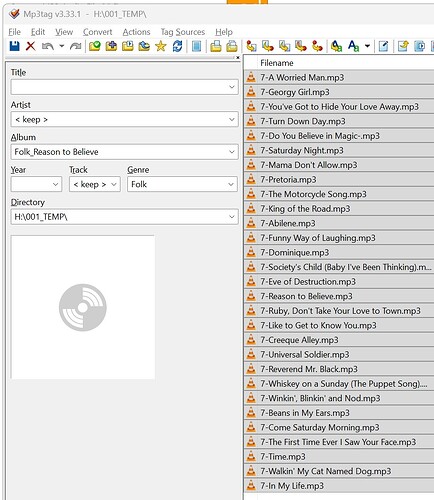Viewport: 434px width, 500px height.
Task: Click the empty cover art placeholder
Action: point(83,307)
